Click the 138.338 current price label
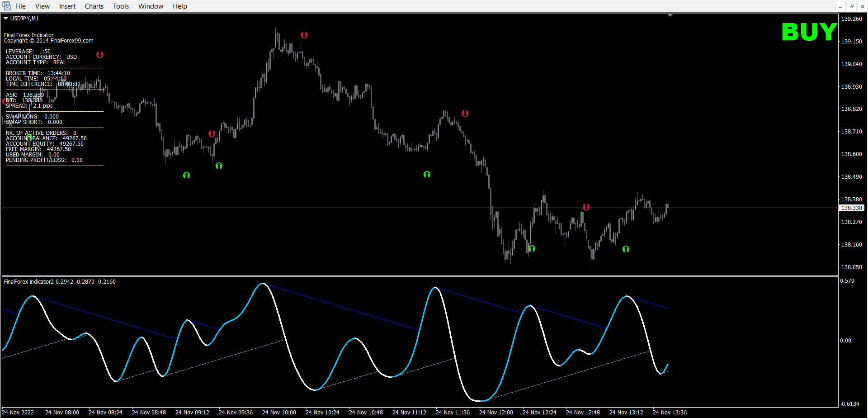Screen dimensions: 868x418 pyautogui.click(x=851, y=208)
